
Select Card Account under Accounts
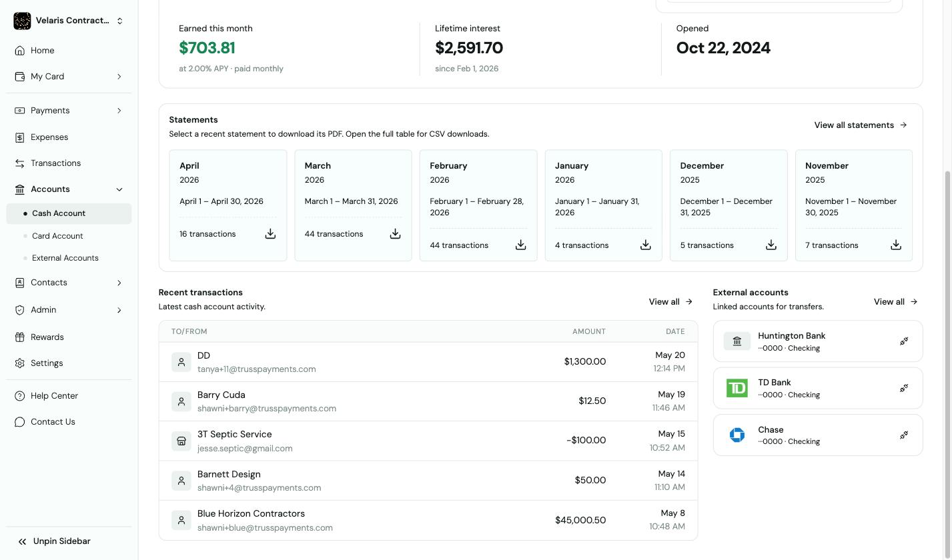(69, 236)
